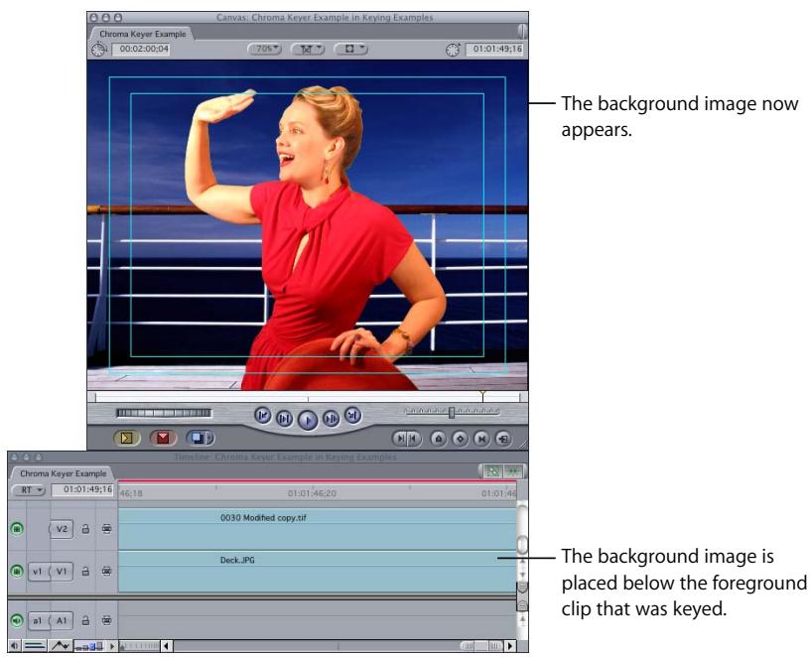Toggle the Clip Overlays button

[x=61, y=646]
